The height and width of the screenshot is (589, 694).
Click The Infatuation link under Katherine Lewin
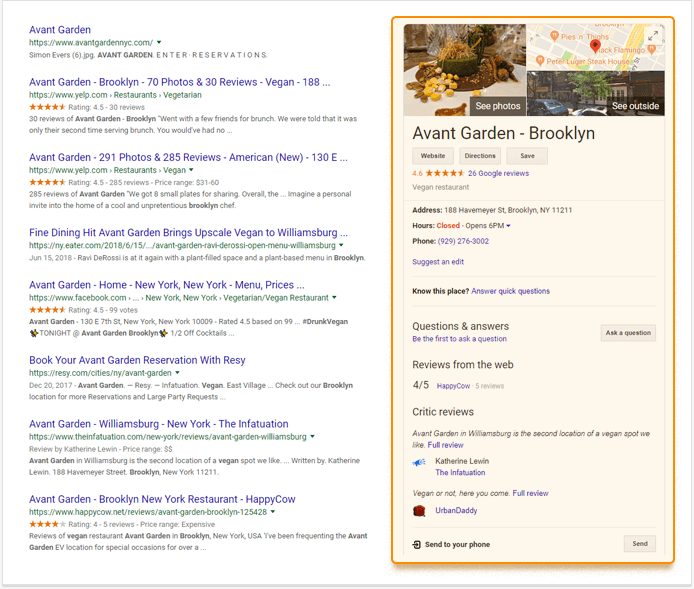pos(460,472)
